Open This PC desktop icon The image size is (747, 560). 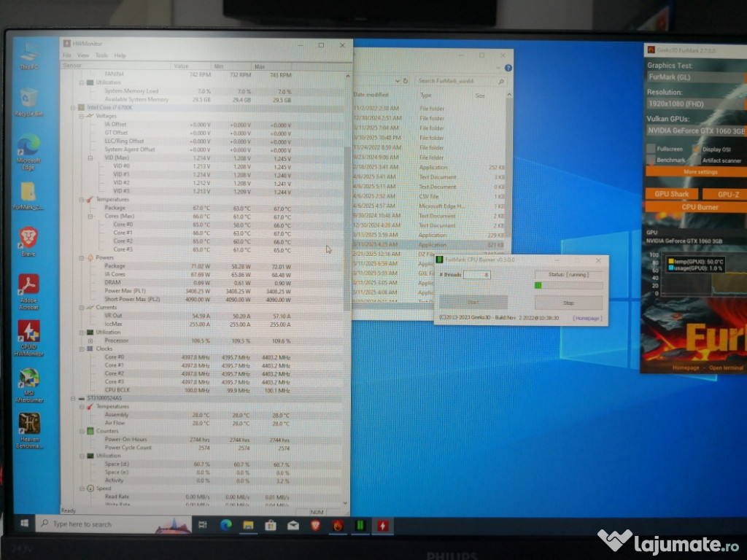pyautogui.click(x=29, y=56)
